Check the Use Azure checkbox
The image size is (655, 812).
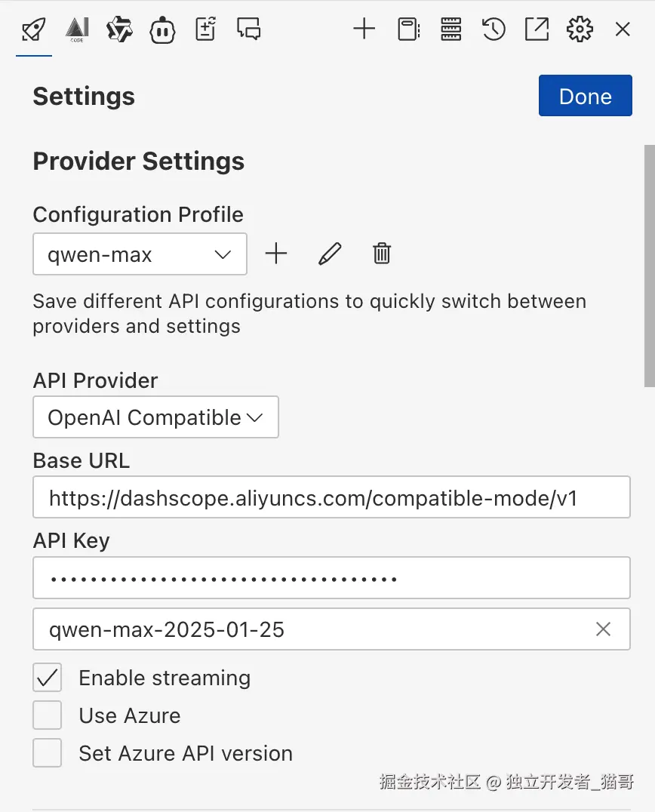48,715
